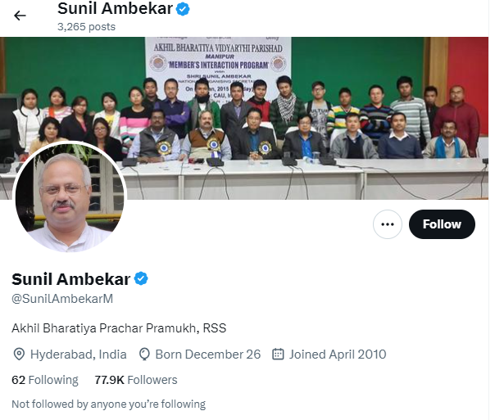The height and width of the screenshot is (420, 504).
Task: Click the @SunilAmbekarM handle
Action: pos(62,299)
